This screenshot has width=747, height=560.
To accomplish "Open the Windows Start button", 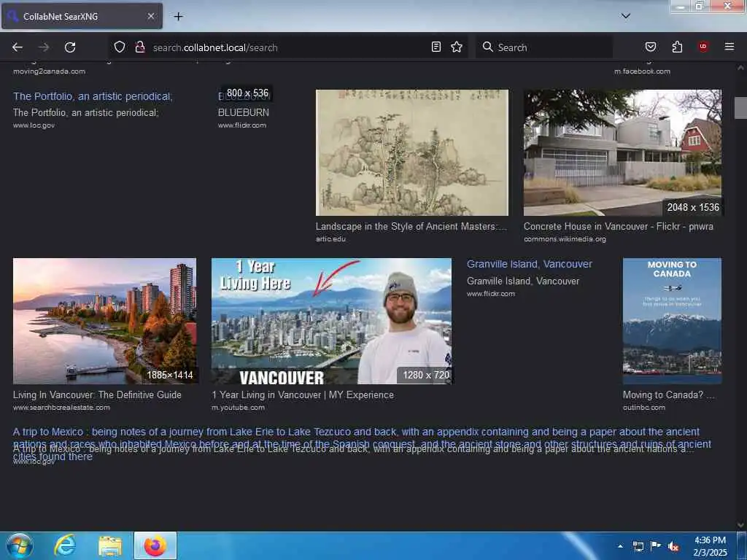I will click(x=20, y=545).
